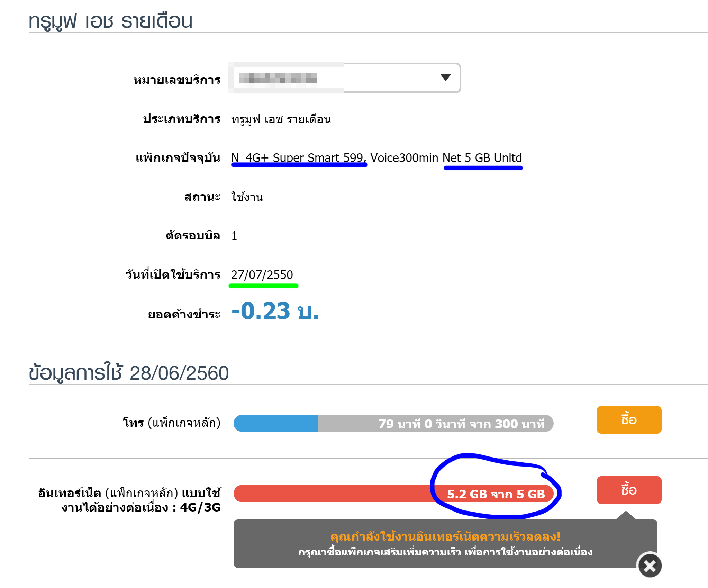Click the 79 นาที usage text
This screenshot has height=588, width=708.
[461, 424]
